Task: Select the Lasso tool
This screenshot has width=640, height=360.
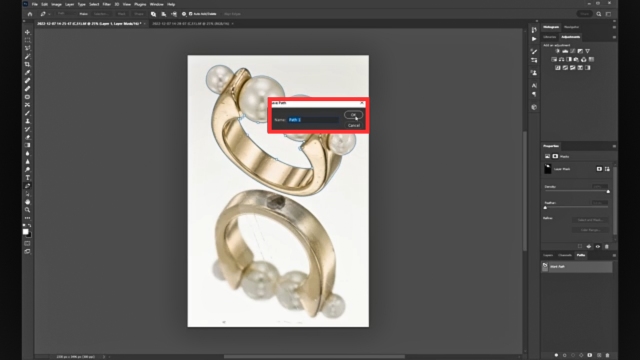Action: (27, 48)
